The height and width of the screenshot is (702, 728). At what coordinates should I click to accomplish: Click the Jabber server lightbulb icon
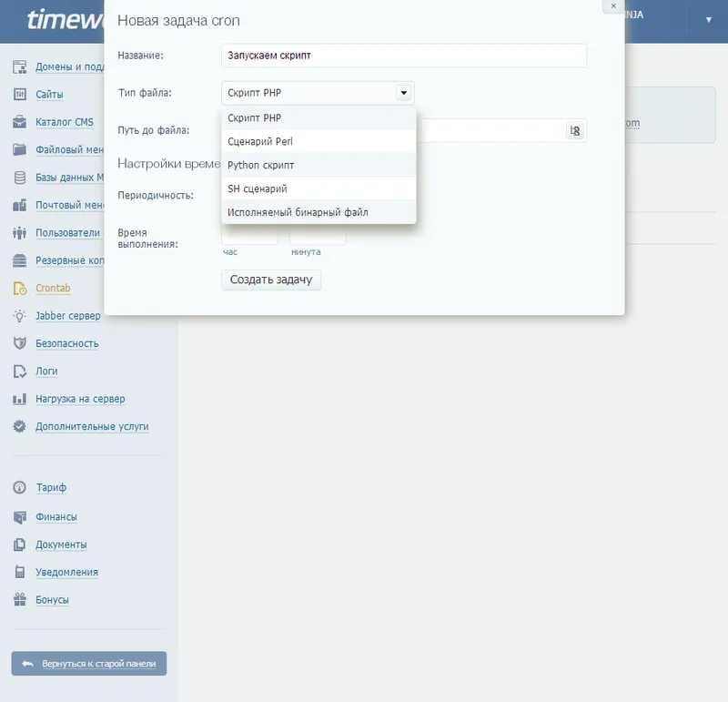point(19,316)
